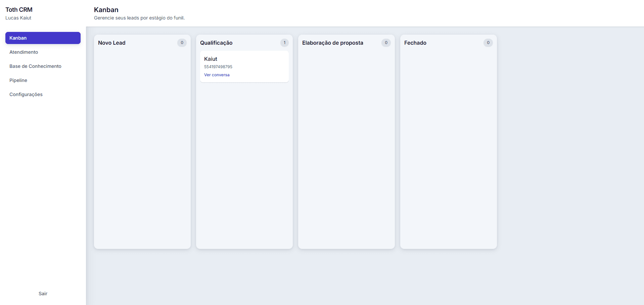
Task: Click phone number 554197498795 on card
Action: point(218,67)
